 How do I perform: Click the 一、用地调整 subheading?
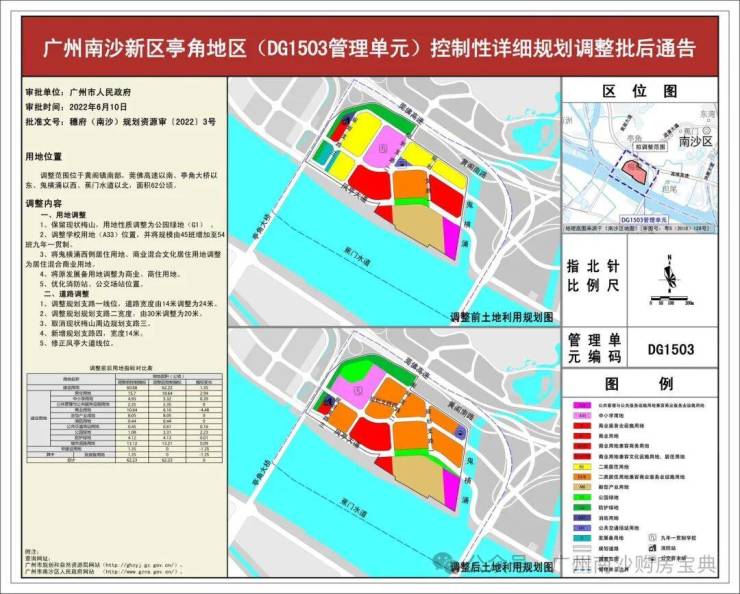(x=62, y=215)
